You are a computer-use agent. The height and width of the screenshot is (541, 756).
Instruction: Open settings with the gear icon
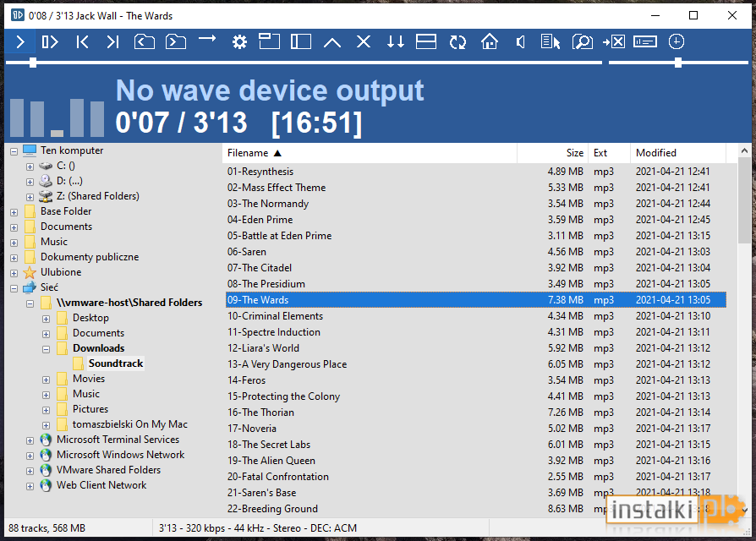(239, 42)
